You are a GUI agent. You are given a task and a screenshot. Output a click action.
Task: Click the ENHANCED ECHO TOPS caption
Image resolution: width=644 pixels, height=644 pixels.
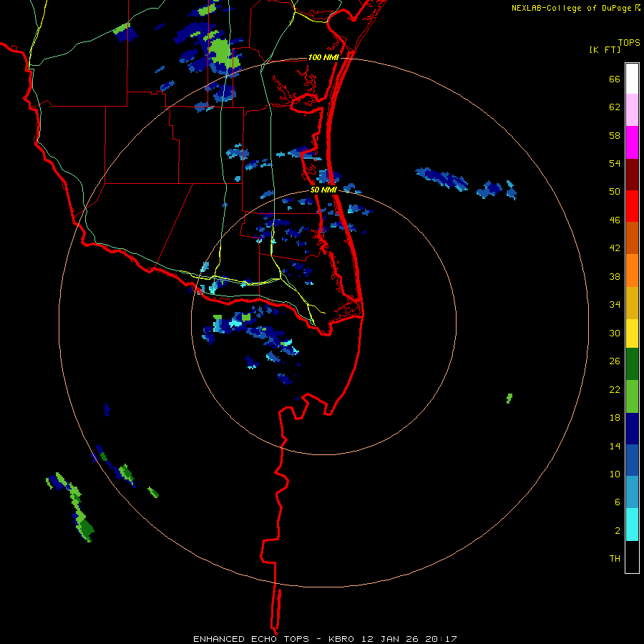click(251, 639)
